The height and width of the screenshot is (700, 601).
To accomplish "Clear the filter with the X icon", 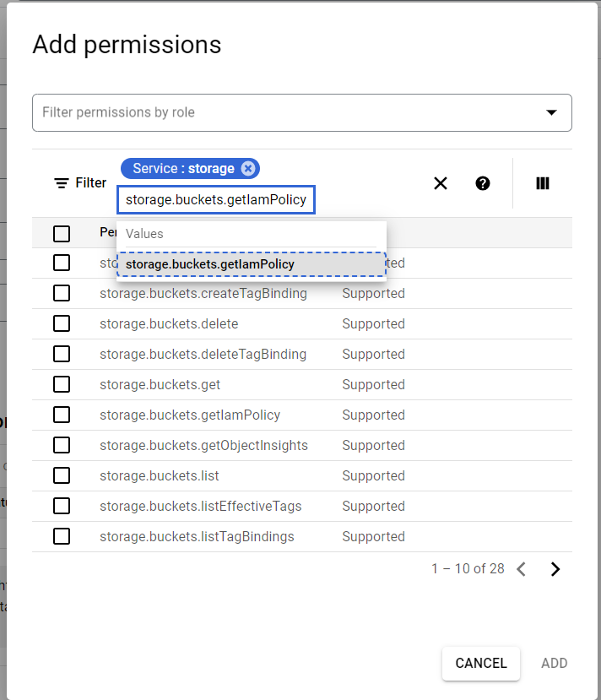I will tap(440, 183).
